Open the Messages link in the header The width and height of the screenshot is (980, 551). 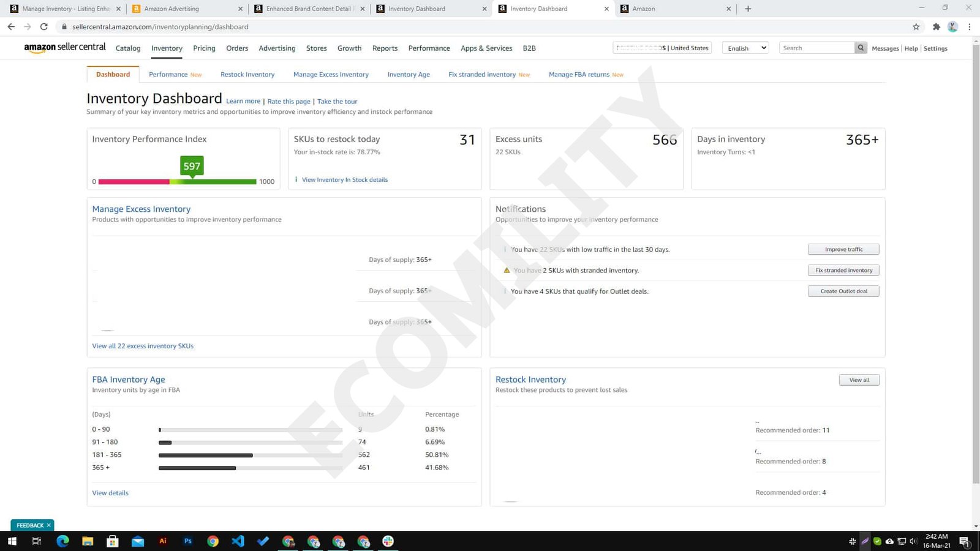point(885,48)
